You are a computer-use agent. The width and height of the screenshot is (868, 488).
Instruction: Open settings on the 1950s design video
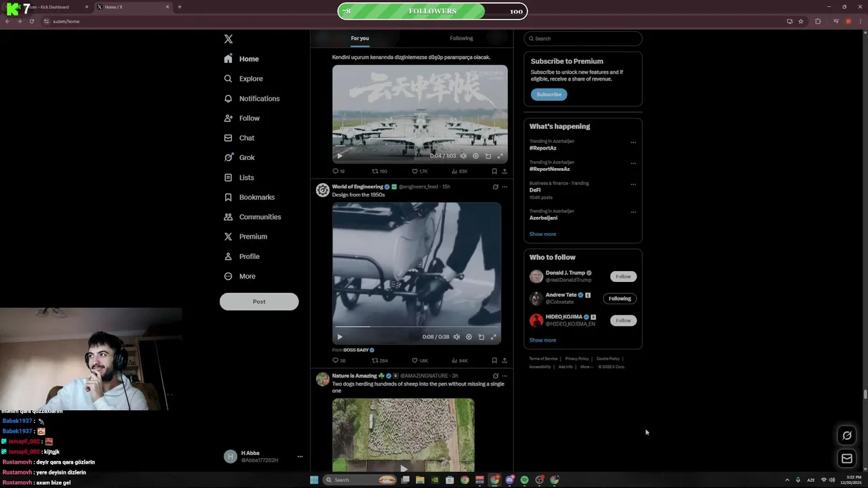click(x=469, y=337)
